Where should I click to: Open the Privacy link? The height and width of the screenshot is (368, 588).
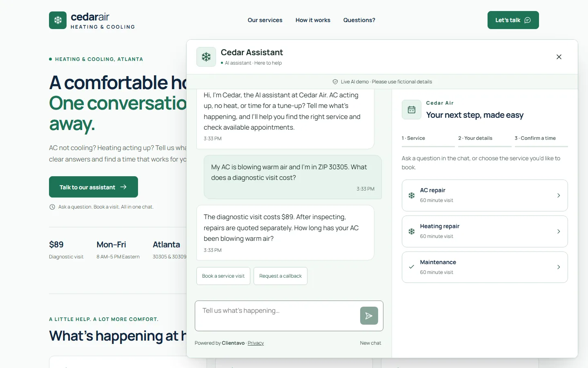click(x=256, y=343)
